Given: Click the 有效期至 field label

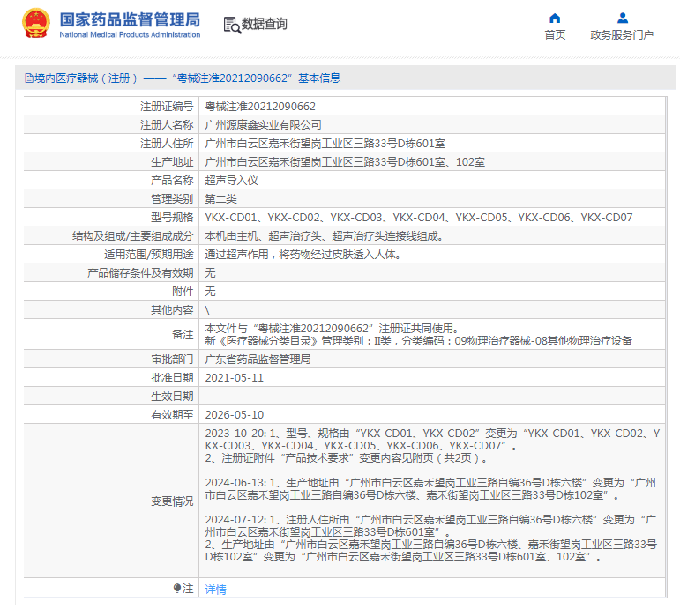Looking at the screenshot, I should 172,414.
